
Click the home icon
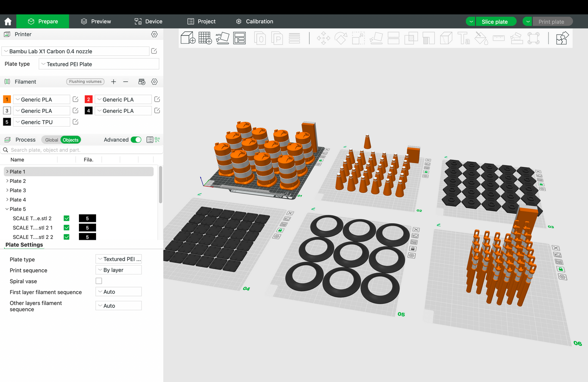(x=8, y=22)
